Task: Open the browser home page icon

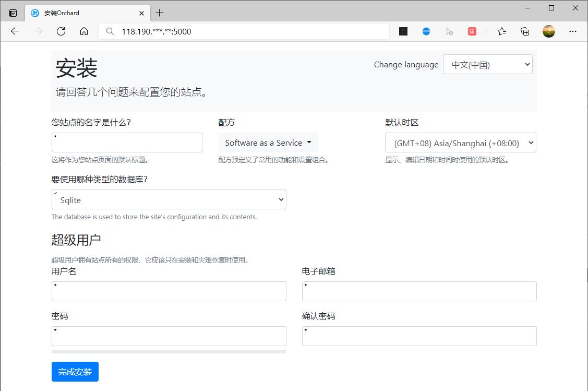Action: [x=85, y=31]
